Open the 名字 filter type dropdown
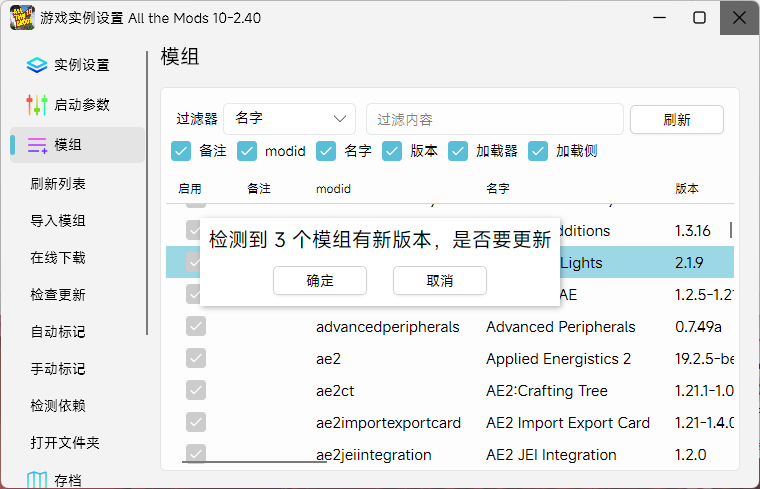Screen dimensions: 760x489 [290, 119]
